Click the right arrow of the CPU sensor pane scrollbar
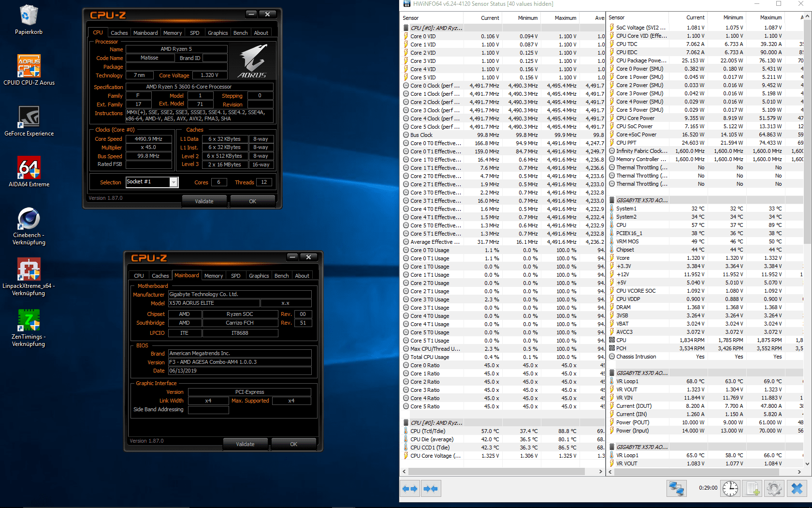This screenshot has height=508, width=812. [601, 471]
